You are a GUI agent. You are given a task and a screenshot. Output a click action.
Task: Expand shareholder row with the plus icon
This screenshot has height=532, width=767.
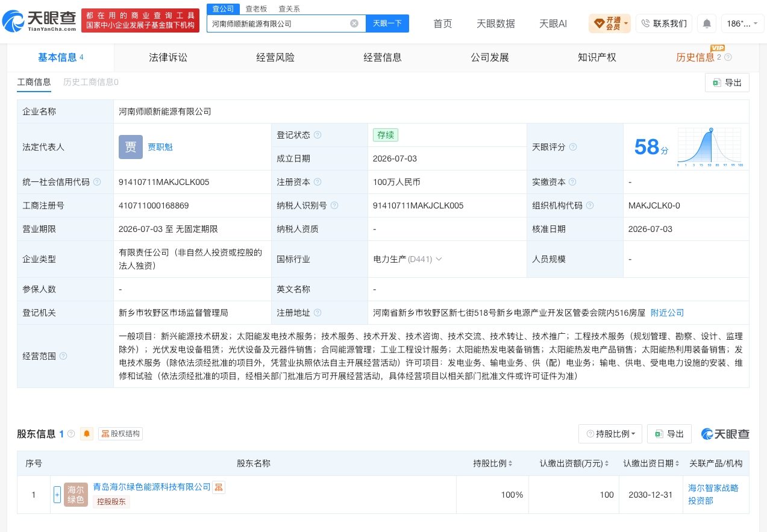click(57, 495)
